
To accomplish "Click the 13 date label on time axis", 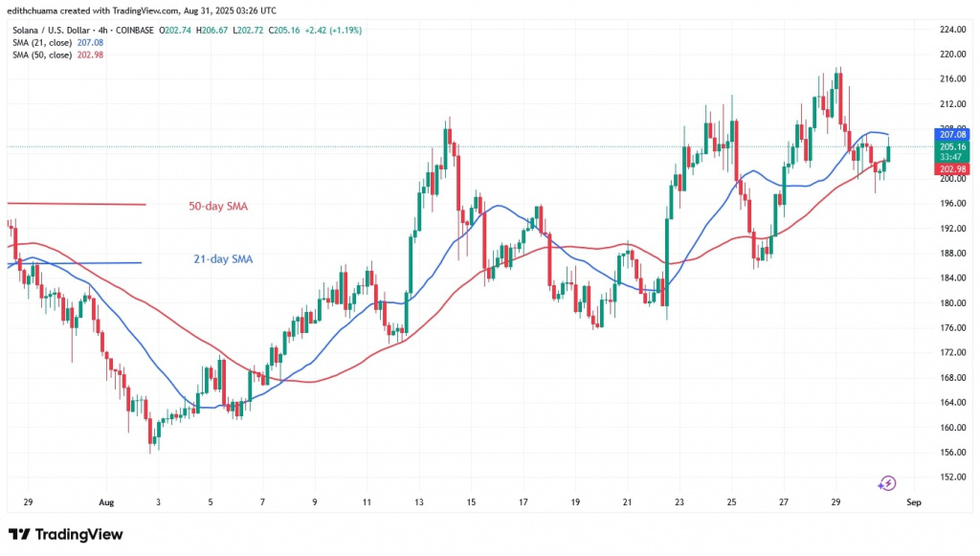I will (x=418, y=500).
